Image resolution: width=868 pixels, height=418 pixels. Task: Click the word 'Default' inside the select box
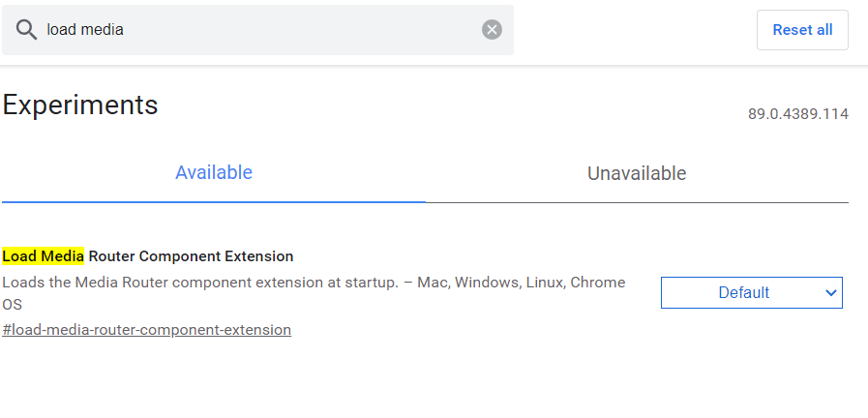[x=743, y=292]
